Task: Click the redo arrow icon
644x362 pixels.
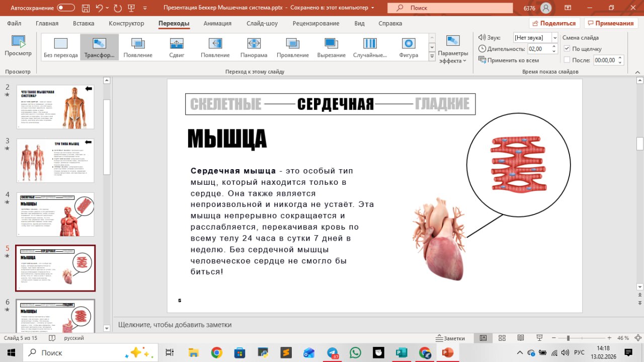Action: (118, 8)
